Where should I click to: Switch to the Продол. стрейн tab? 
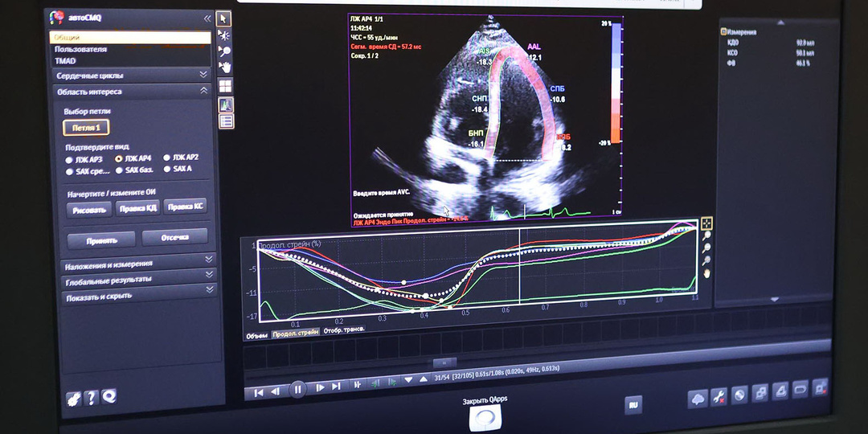point(296,333)
